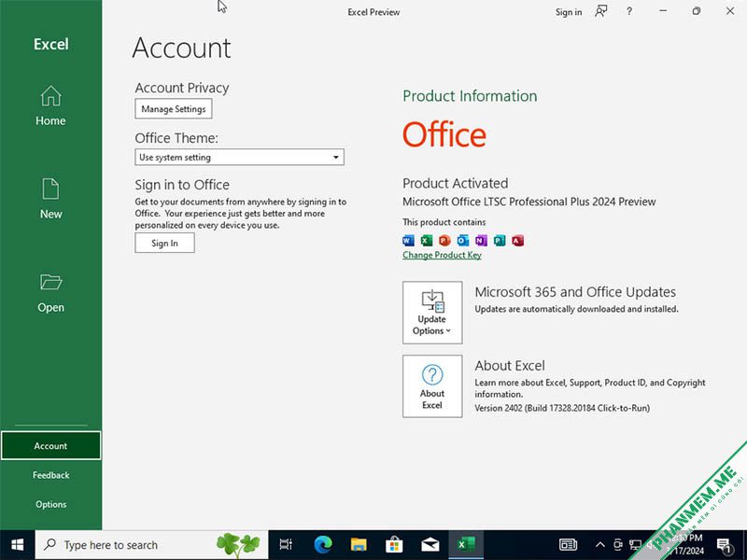Click the About Excel button
The image size is (747, 560).
pyautogui.click(x=432, y=386)
